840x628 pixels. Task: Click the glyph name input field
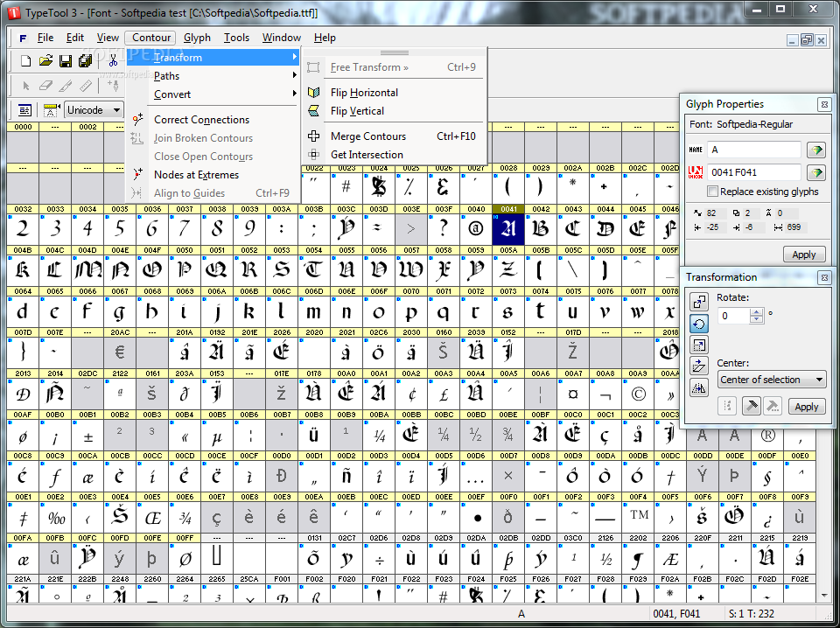coord(754,150)
